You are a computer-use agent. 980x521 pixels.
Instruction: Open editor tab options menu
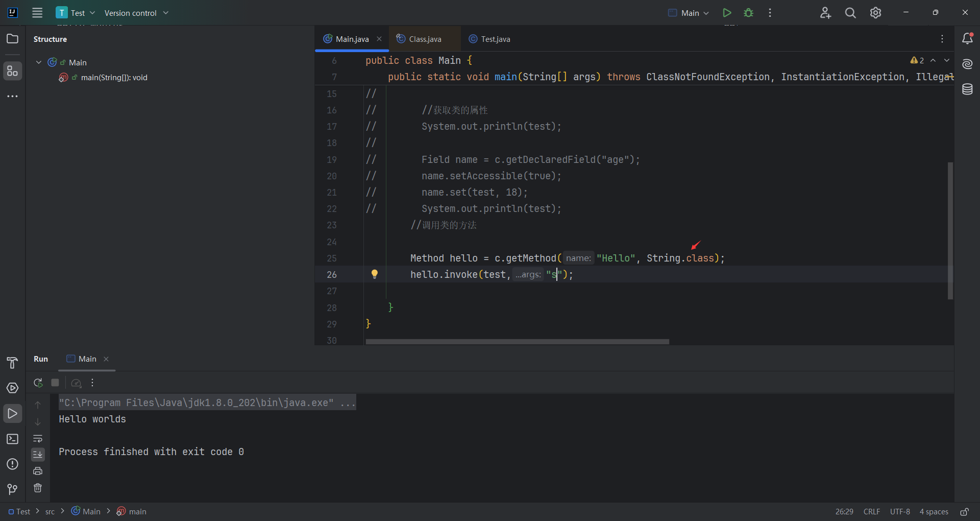click(x=942, y=39)
